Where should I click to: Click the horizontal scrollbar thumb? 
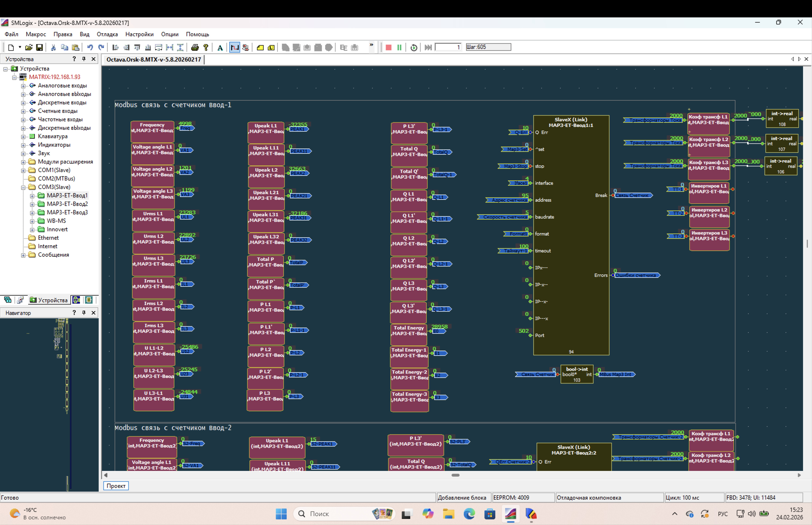[x=455, y=475]
